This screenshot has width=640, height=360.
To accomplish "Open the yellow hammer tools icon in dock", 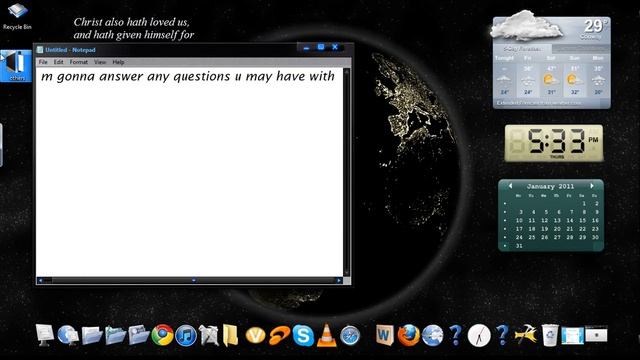I will click(526, 336).
